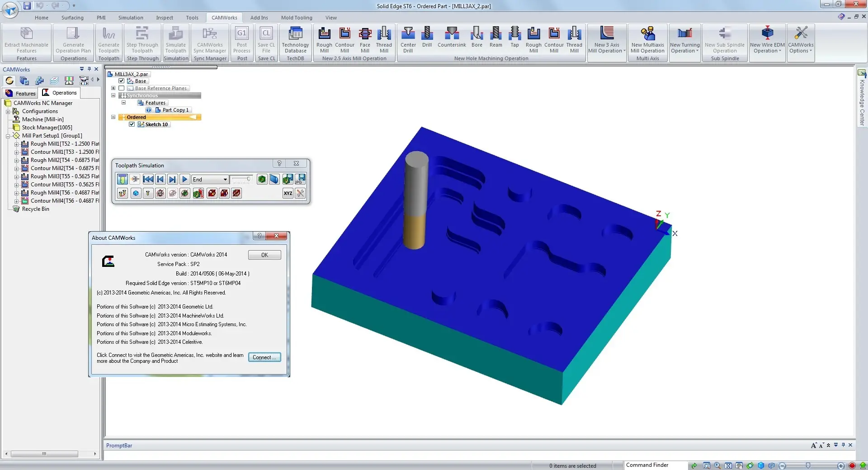Open simulation options wrench icon

click(x=300, y=193)
